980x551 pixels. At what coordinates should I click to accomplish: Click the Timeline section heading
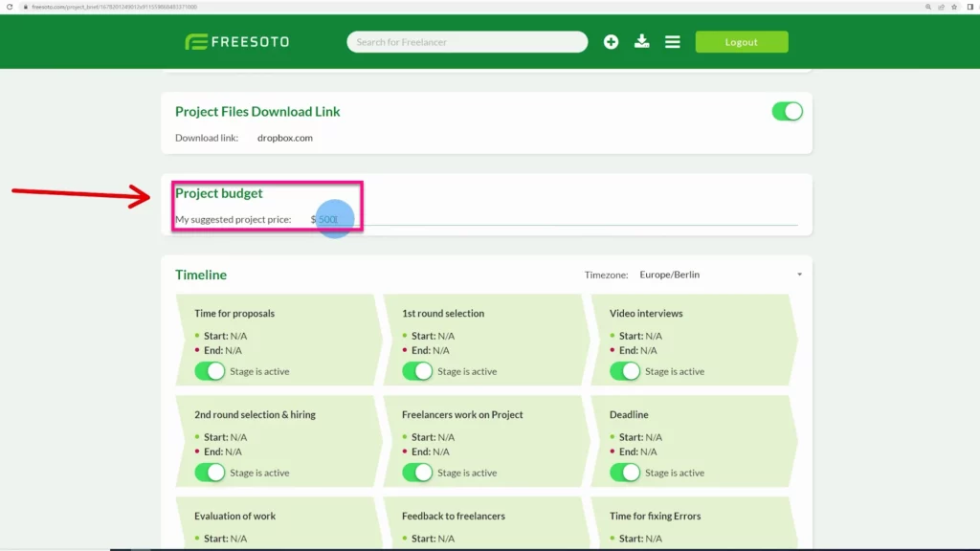click(x=201, y=275)
